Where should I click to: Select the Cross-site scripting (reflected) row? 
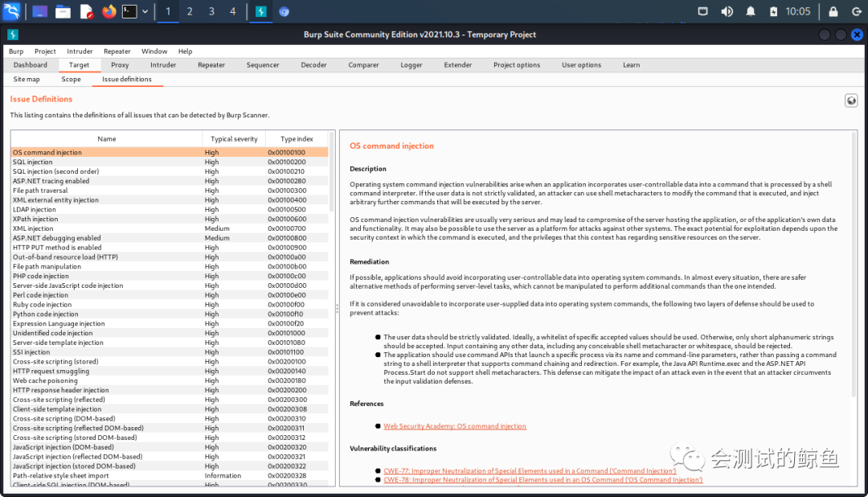tap(170, 400)
